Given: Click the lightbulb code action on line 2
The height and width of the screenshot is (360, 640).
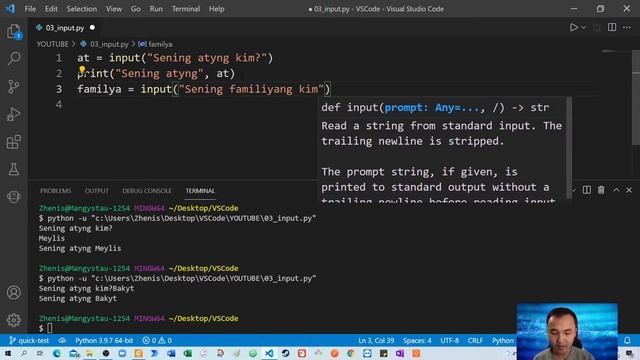Looking at the screenshot, I should pyautogui.click(x=82, y=70).
